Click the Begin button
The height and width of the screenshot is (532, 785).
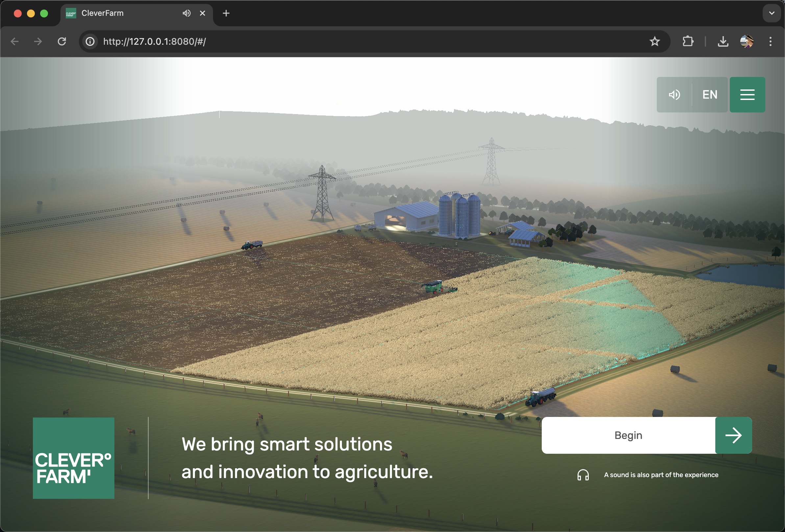click(628, 435)
